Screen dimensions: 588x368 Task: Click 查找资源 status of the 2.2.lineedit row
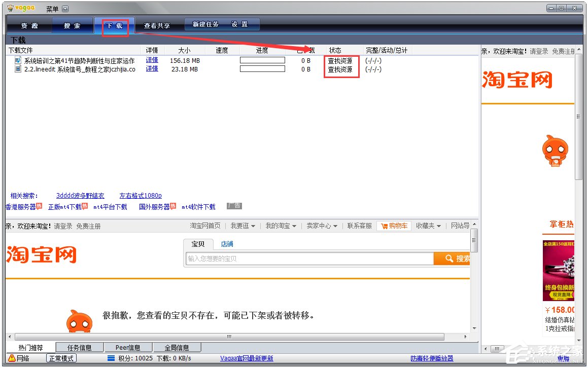(340, 70)
